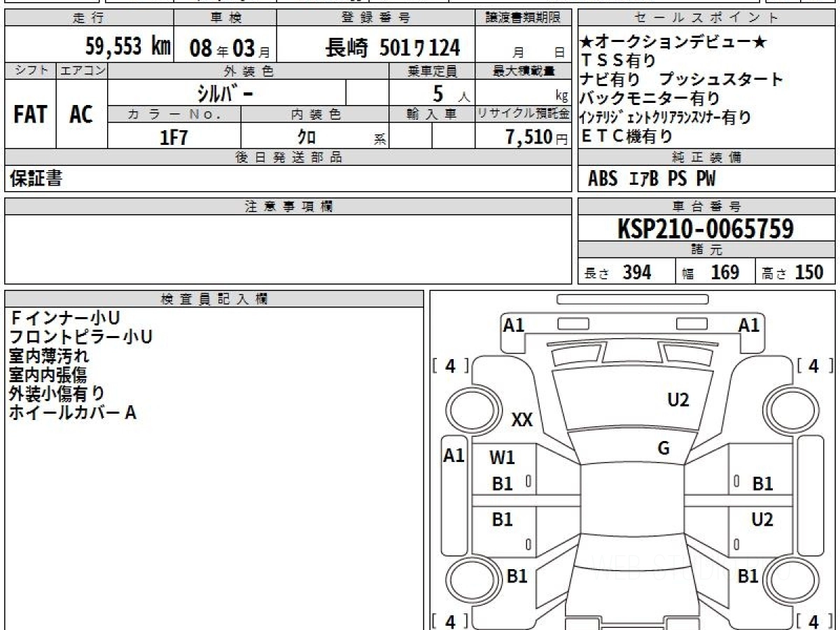Click the U2 mark below the right B1 door
The image size is (840, 630).
[762, 519]
